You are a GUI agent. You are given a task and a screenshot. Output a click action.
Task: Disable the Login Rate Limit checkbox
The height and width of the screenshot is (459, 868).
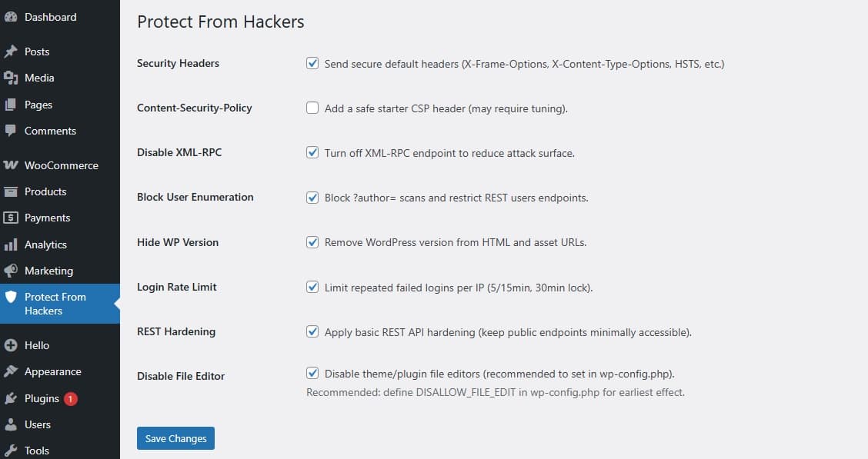tap(312, 287)
